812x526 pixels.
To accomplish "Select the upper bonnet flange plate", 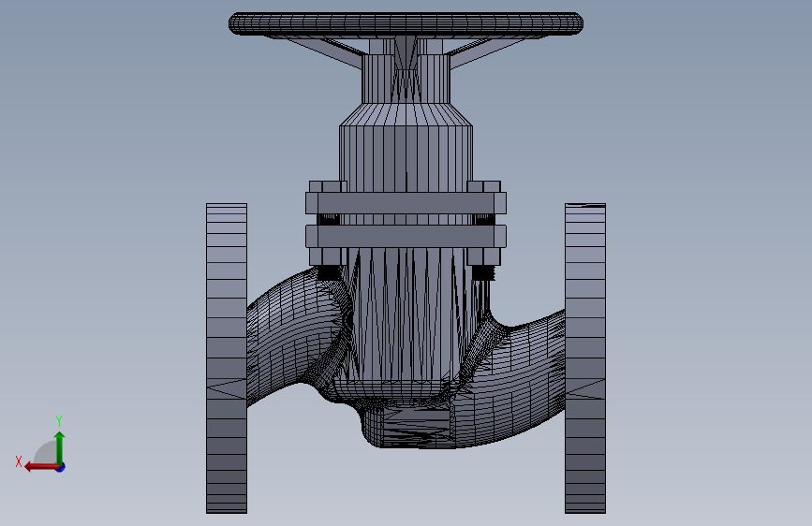I will (x=406, y=203).
